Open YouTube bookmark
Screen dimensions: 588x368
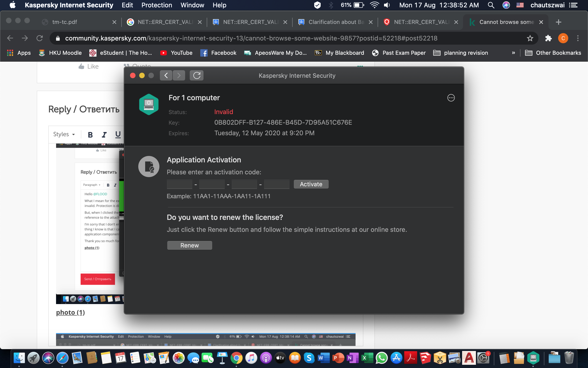176,53
